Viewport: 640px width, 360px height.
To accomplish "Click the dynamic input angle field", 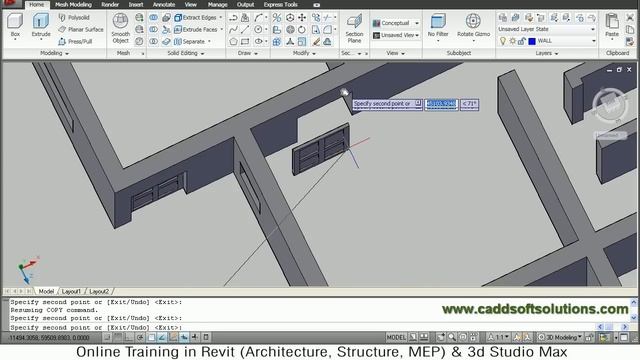I will 469,104.
